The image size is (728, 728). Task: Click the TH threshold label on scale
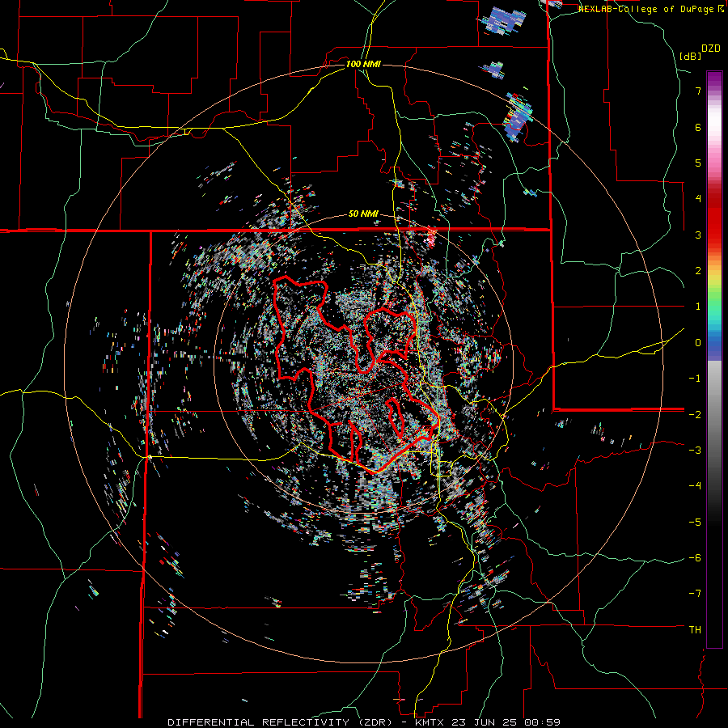(695, 630)
